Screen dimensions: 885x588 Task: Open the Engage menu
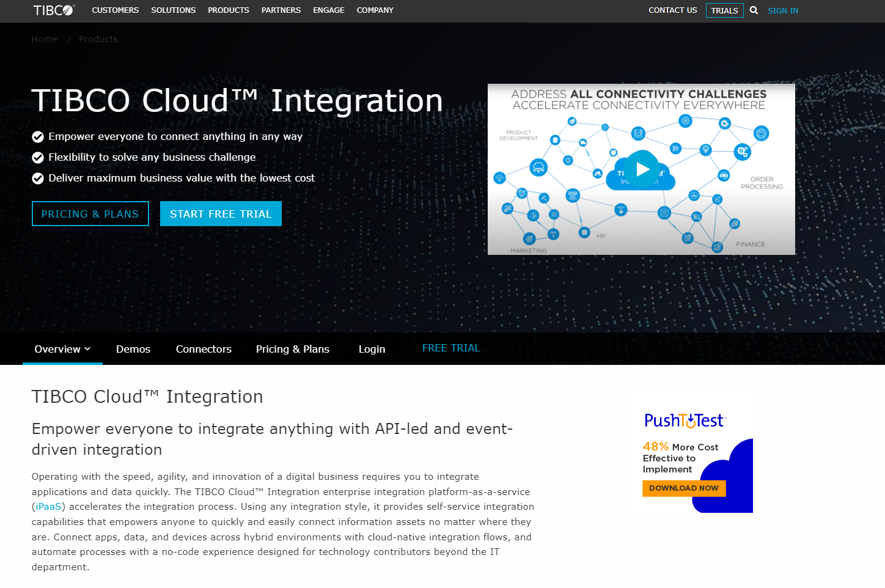point(329,10)
